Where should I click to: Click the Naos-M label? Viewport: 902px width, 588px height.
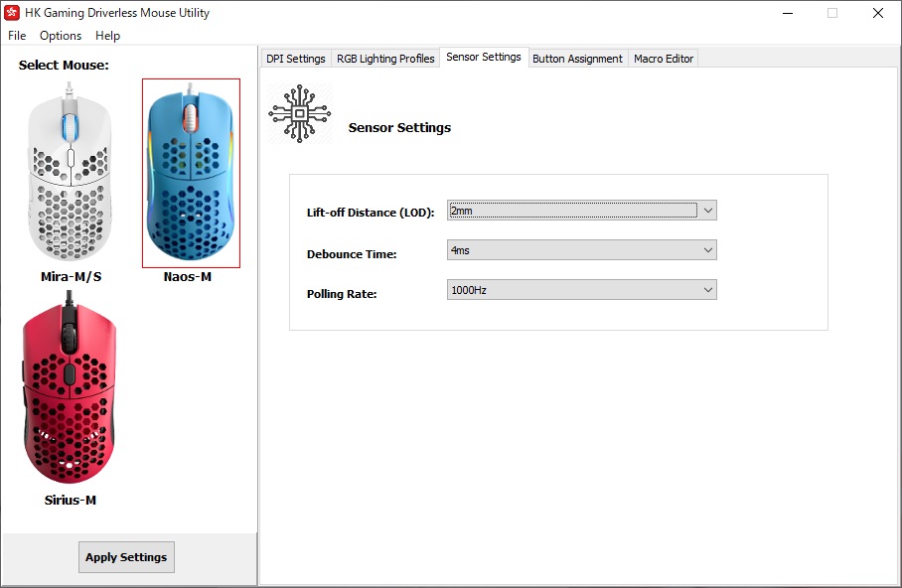pyautogui.click(x=188, y=277)
